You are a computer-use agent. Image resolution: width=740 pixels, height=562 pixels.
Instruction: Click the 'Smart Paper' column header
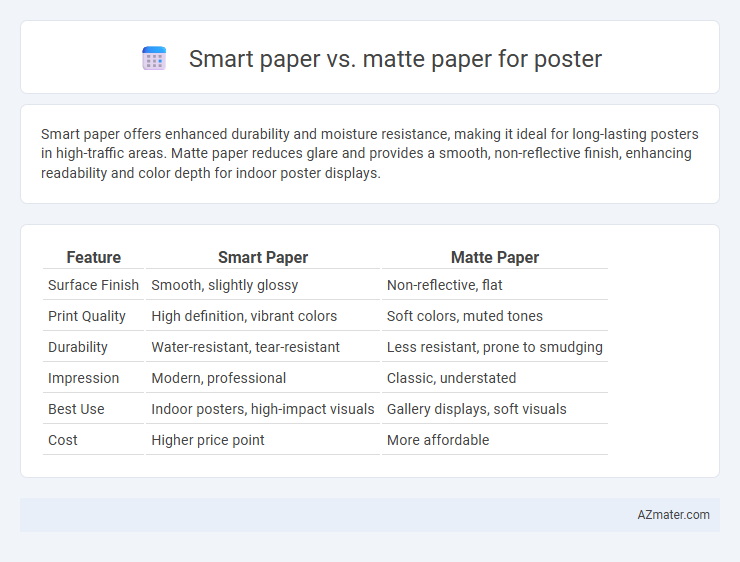point(263,257)
